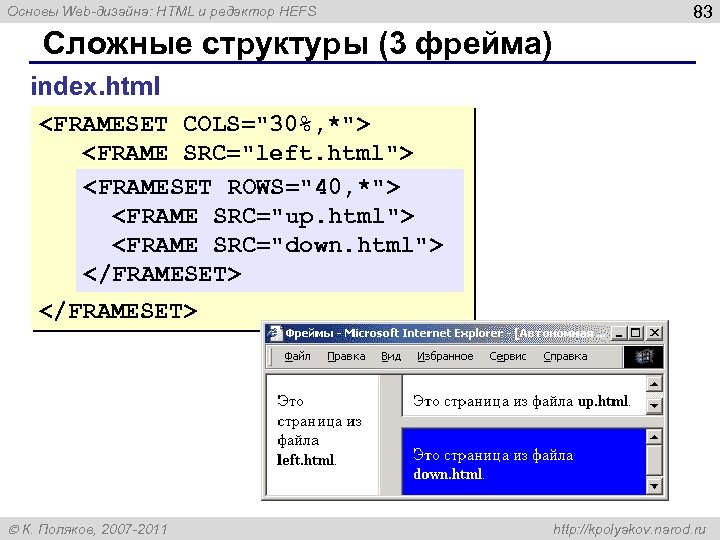Click the kpolyakov.narod.ru link in footer
This screenshot has width=720, height=540.
[630, 529]
